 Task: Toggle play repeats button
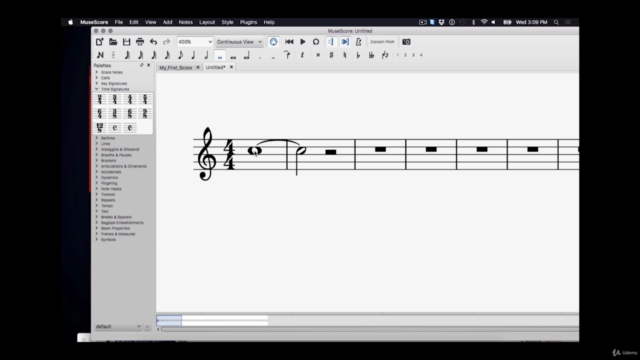(x=331, y=42)
